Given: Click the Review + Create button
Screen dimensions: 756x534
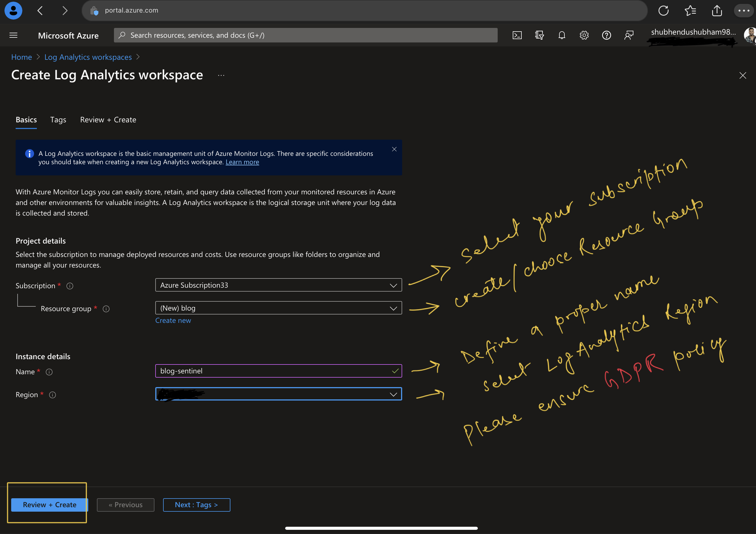Looking at the screenshot, I should 49,505.
